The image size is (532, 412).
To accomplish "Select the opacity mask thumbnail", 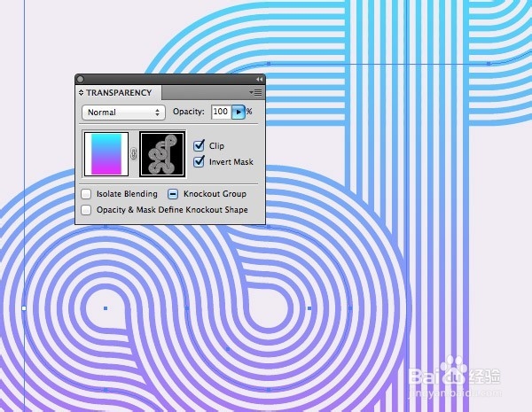I will pos(162,154).
